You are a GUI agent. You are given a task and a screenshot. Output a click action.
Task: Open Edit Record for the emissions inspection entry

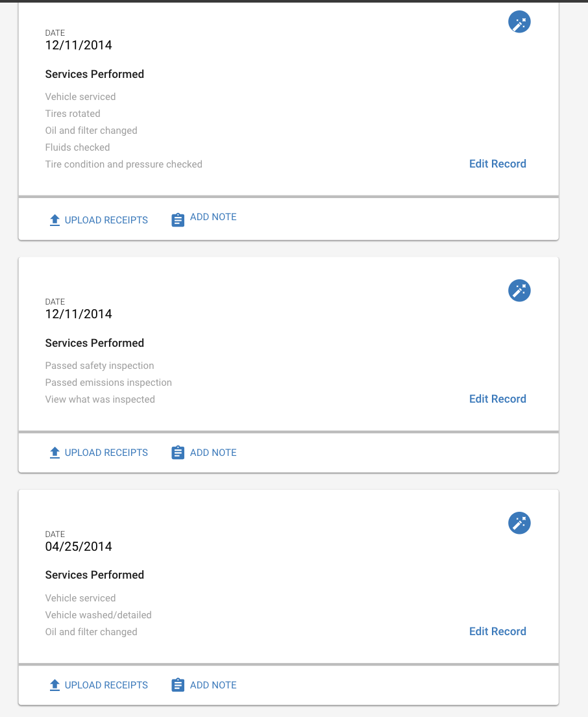[x=498, y=399]
